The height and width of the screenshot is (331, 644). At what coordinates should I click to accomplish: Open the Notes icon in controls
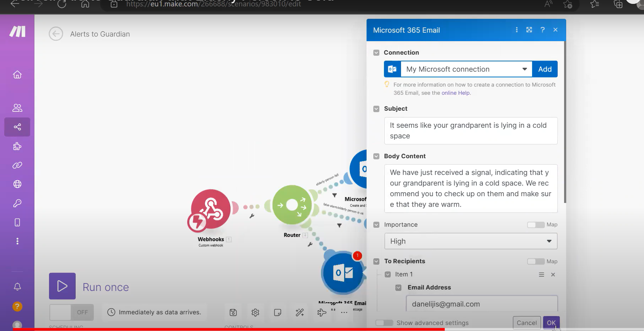(x=277, y=312)
